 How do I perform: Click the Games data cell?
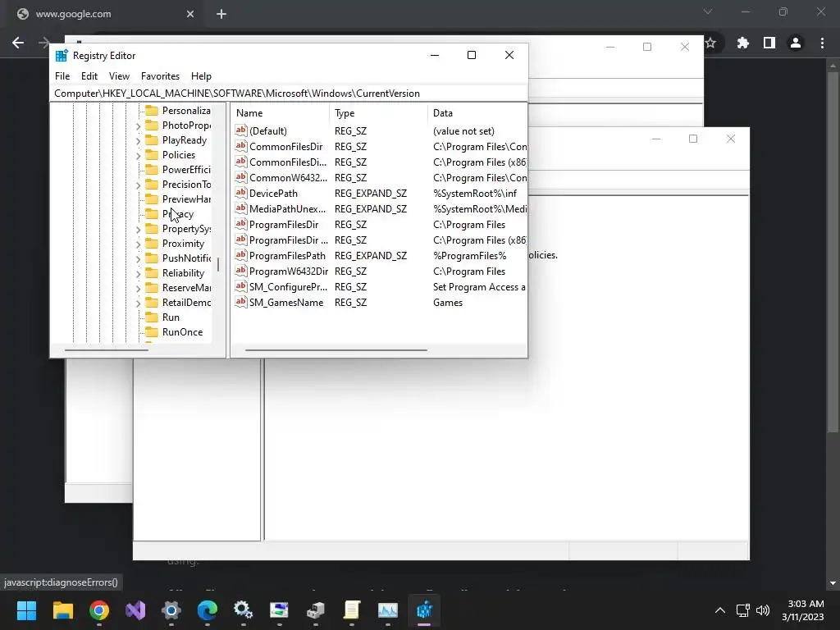tap(448, 302)
